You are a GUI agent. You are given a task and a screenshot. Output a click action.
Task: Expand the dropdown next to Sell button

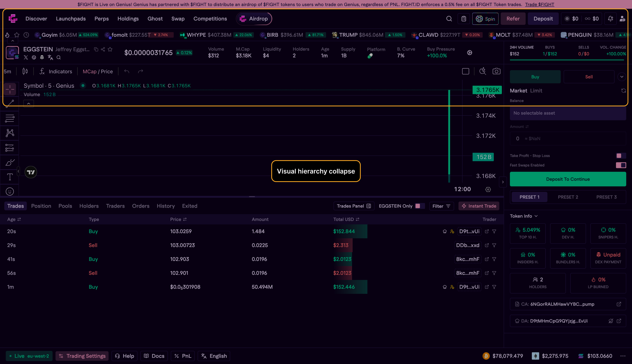point(622,77)
